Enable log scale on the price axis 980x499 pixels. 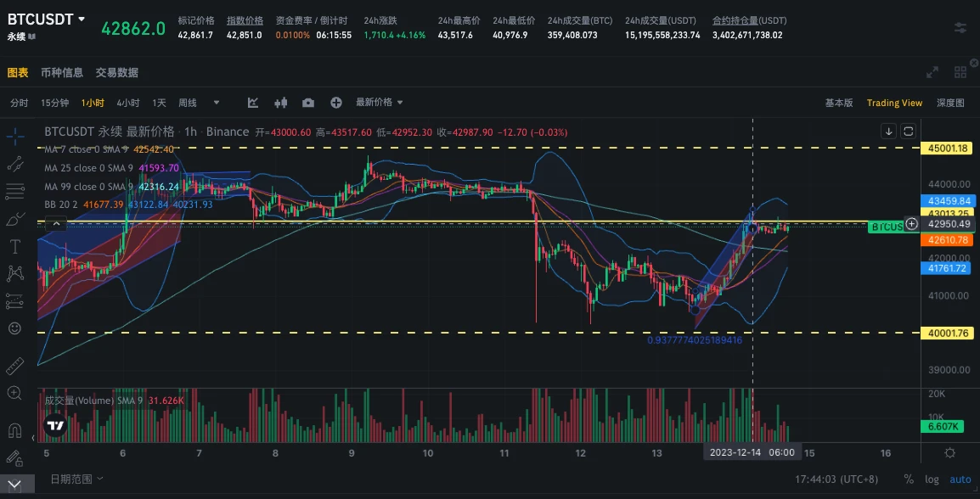pyautogui.click(x=932, y=479)
